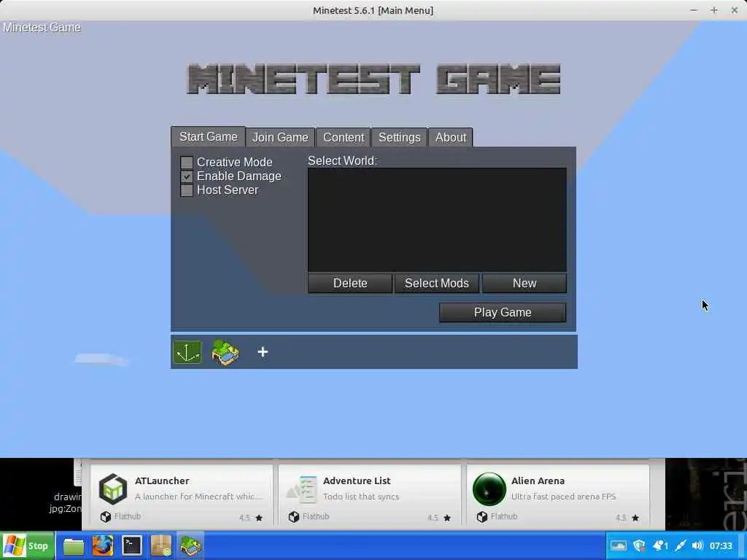Click the Adventure List app icon
Screen dimensions: 747x560
click(x=301, y=489)
